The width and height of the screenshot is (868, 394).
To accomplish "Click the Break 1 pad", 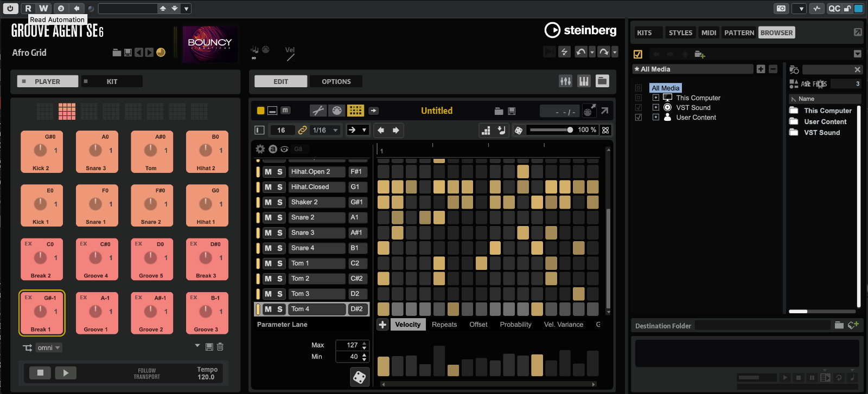I will point(42,313).
